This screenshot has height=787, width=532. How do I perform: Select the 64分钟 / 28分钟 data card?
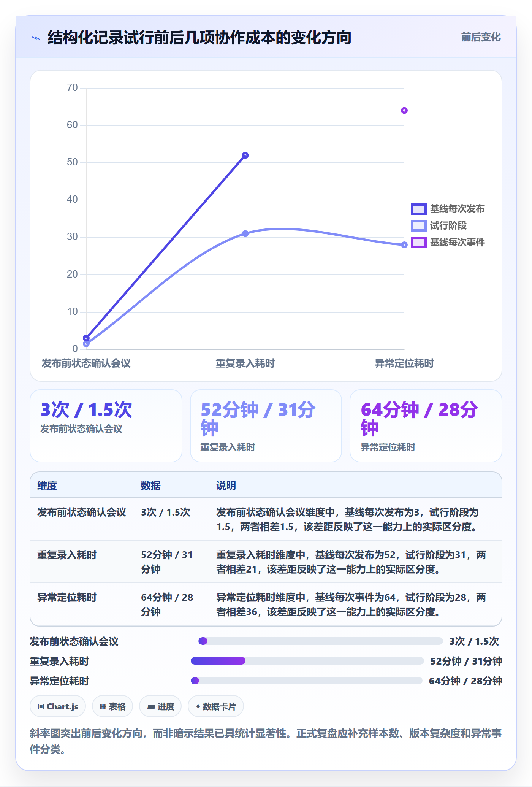pos(426,426)
